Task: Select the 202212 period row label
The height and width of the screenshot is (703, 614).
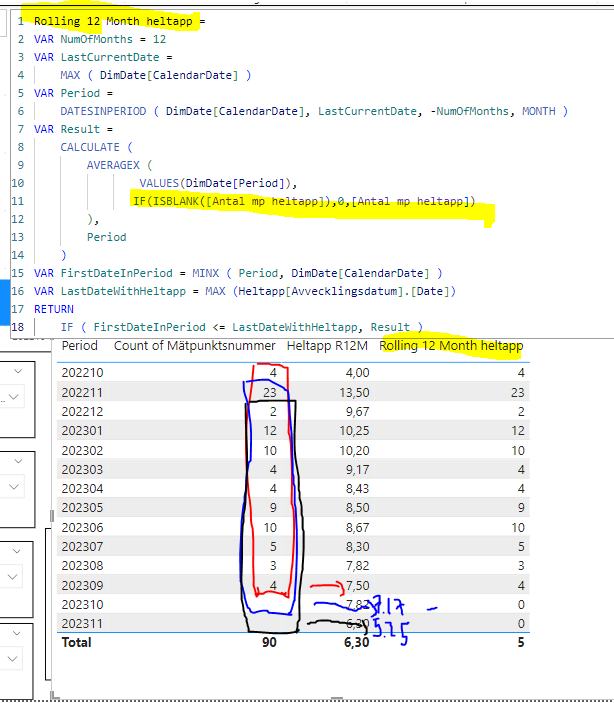Action: tap(82, 412)
